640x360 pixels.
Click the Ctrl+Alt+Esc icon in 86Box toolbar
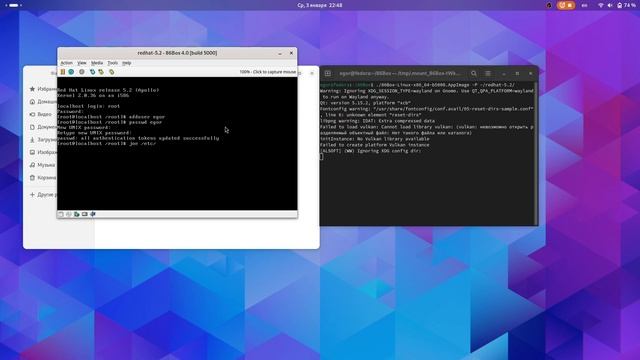(x=101, y=72)
